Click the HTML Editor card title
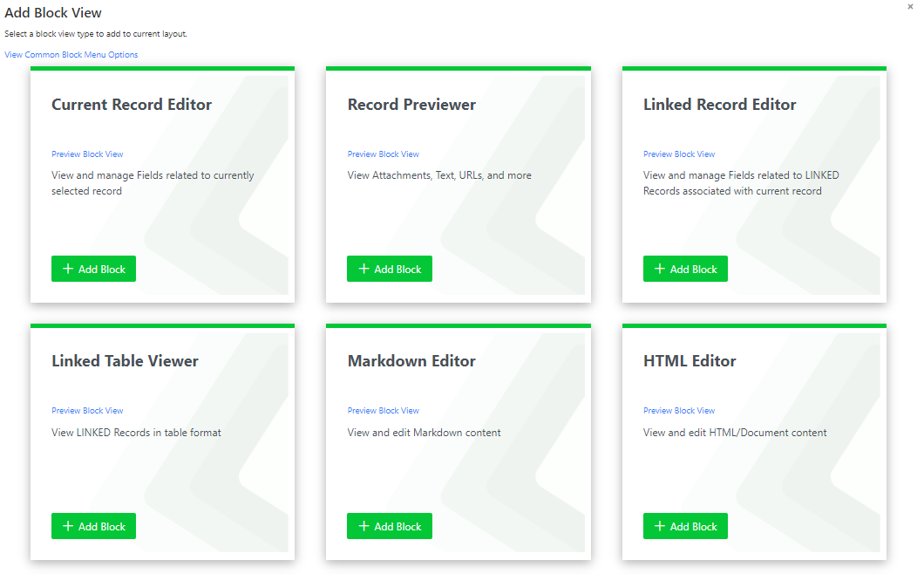This screenshot has width=924, height=574. point(690,361)
